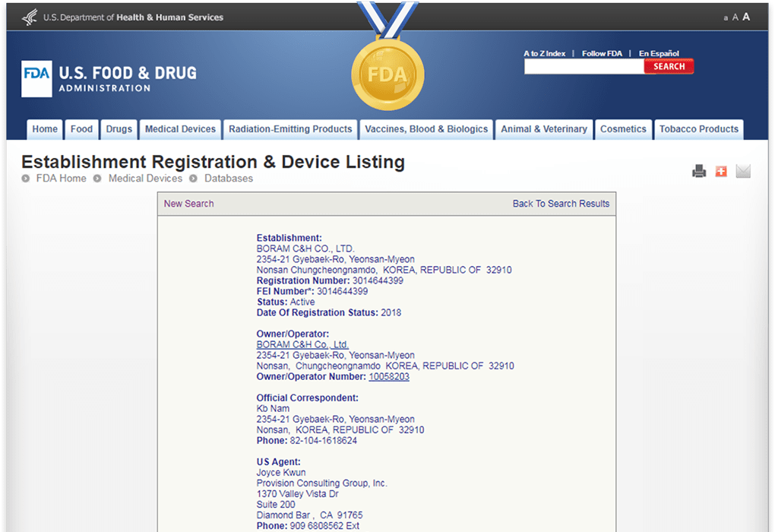Open the A to Z Index link

click(544, 54)
